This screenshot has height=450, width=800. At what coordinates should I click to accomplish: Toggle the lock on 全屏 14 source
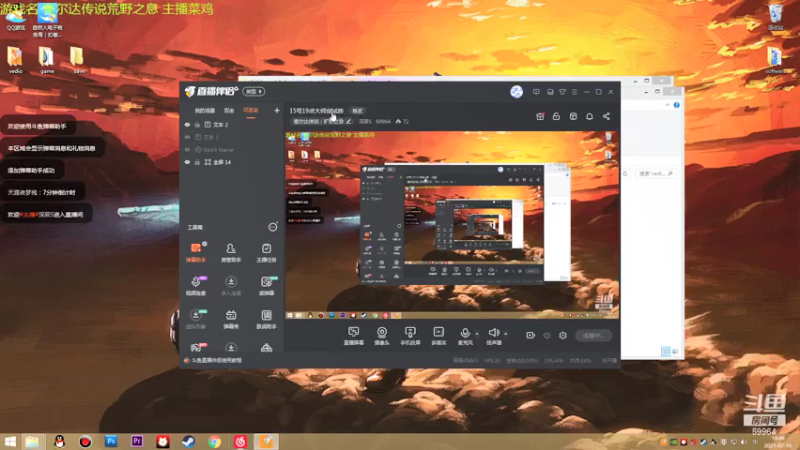coord(197,162)
